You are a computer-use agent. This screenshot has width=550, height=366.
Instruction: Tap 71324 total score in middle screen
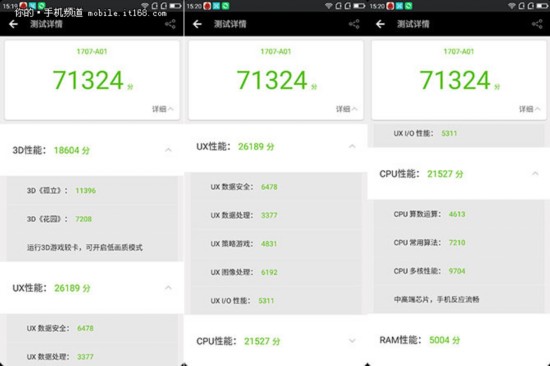(272, 80)
